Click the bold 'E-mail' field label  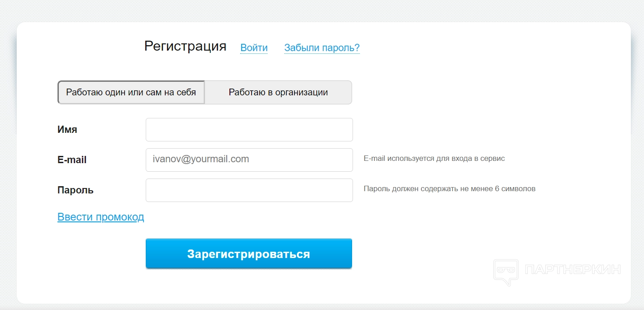tap(72, 160)
